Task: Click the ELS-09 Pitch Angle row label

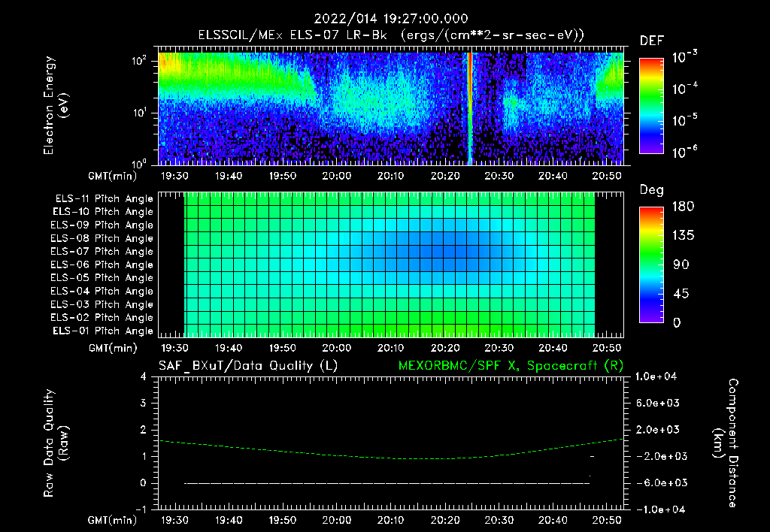Action: [x=102, y=225]
